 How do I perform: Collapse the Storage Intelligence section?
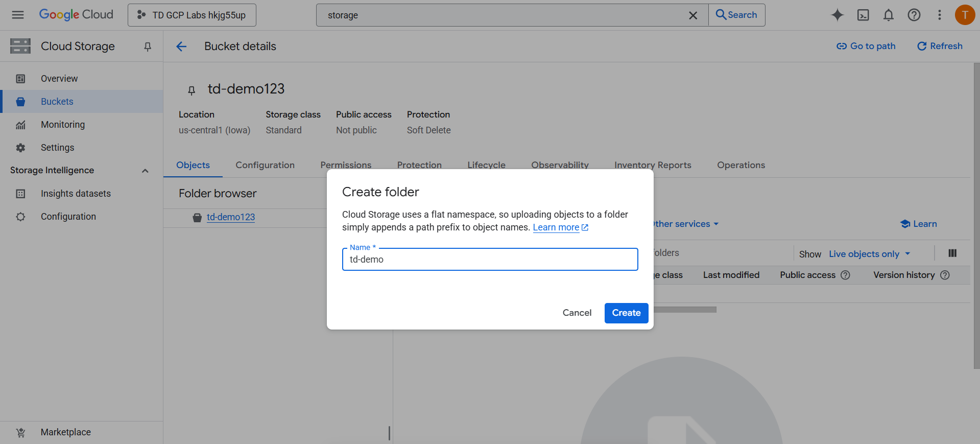point(145,171)
